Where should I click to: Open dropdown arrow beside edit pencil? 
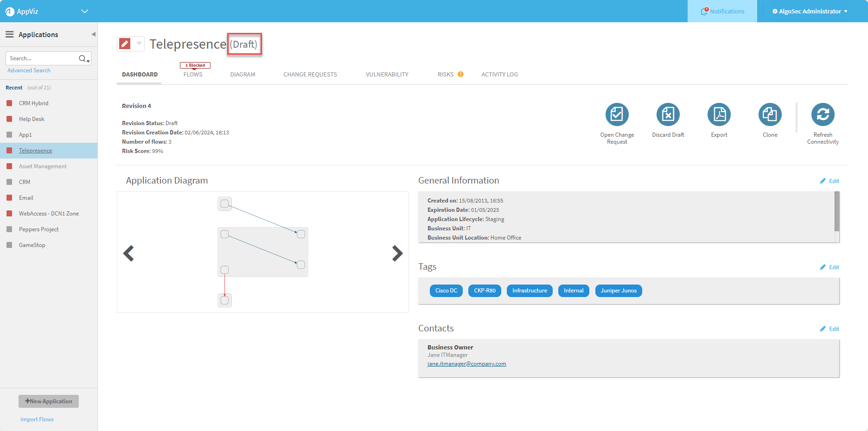pos(139,44)
